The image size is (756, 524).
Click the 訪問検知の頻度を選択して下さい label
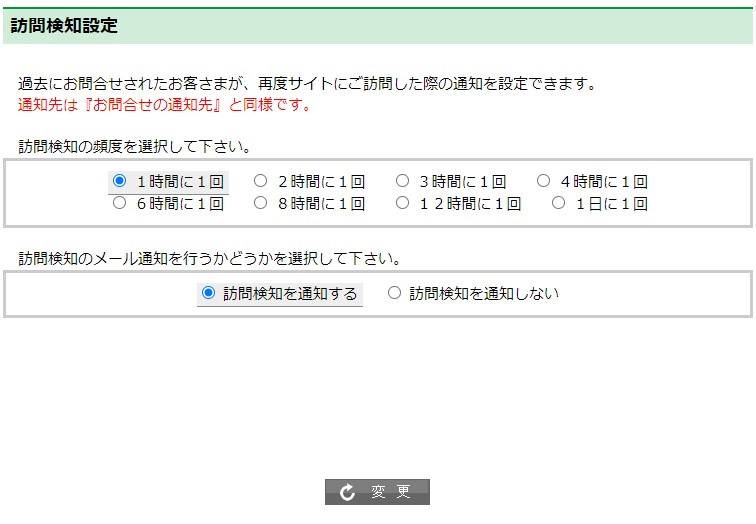135,147
